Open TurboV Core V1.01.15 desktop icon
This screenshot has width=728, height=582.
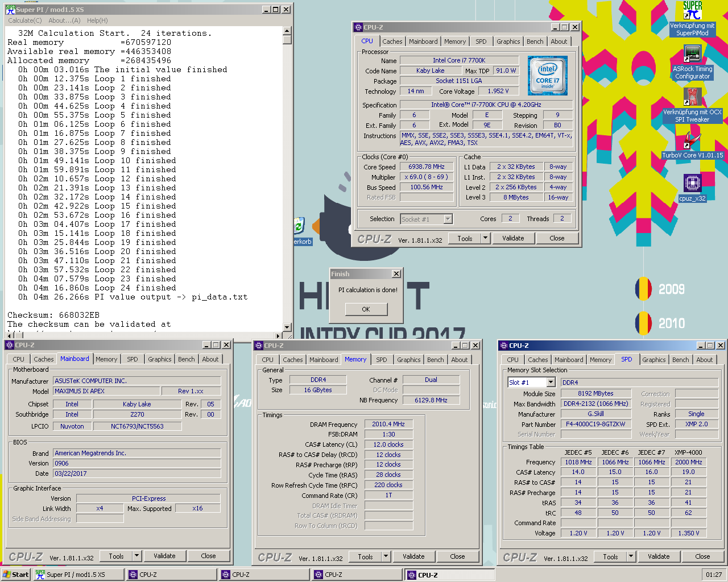pos(692,140)
